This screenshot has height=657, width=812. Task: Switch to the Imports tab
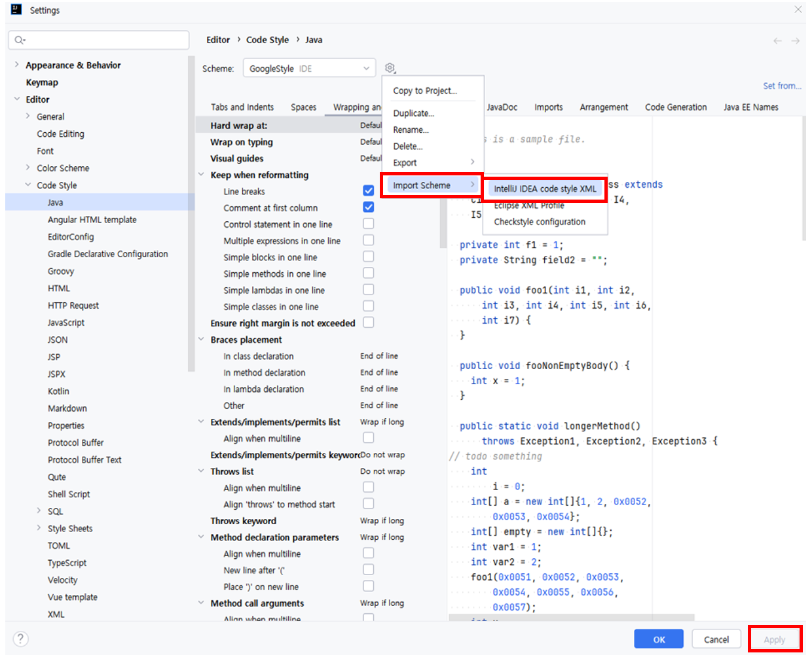point(548,107)
